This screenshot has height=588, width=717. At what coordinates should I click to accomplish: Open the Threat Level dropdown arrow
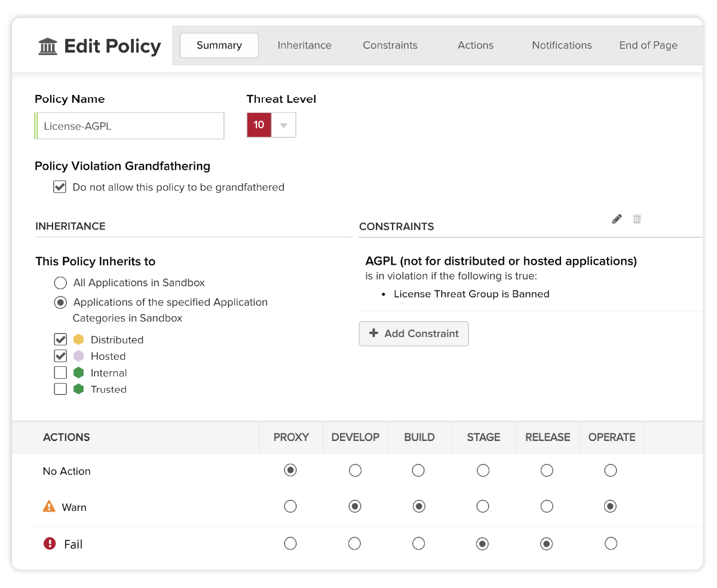284,125
